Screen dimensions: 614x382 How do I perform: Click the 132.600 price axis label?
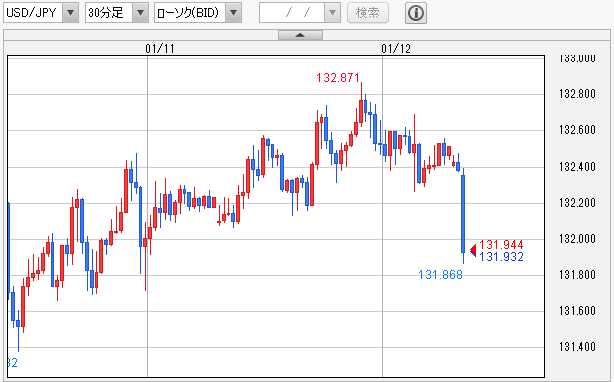click(577, 130)
